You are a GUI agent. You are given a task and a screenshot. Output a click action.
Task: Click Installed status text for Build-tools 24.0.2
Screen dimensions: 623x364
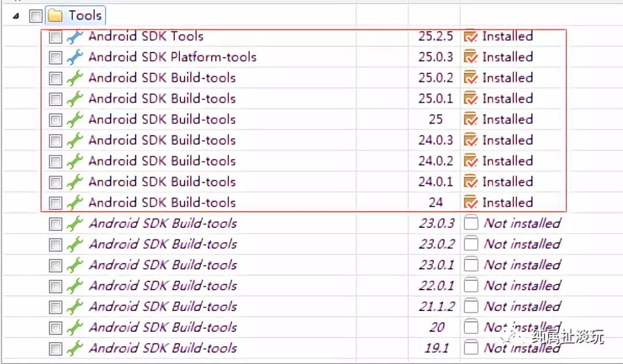[x=508, y=161]
